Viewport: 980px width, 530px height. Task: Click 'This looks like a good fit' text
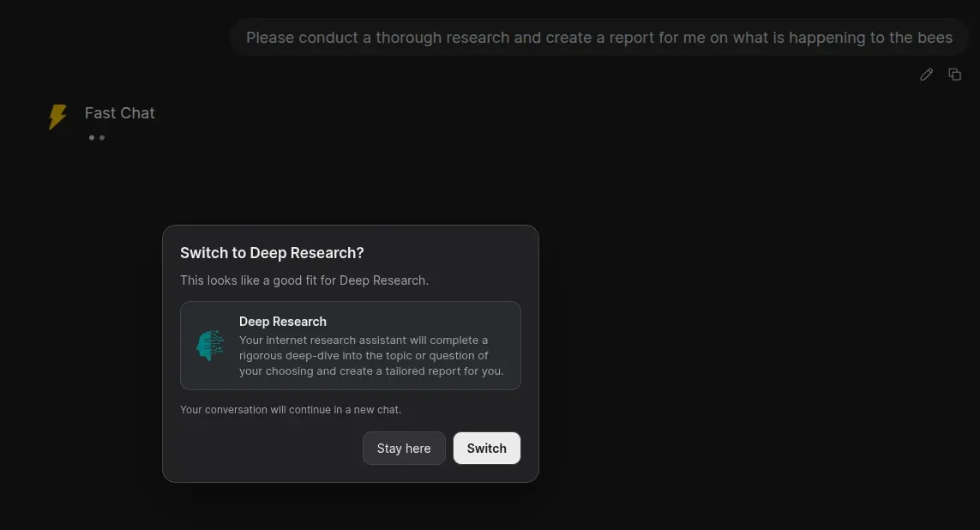click(304, 280)
